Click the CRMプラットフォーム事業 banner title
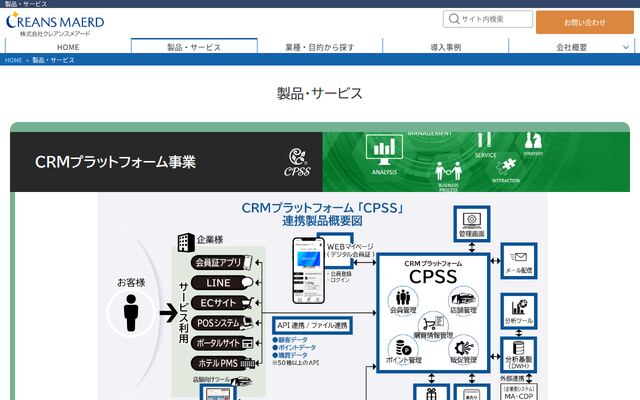 tap(116, 162)
